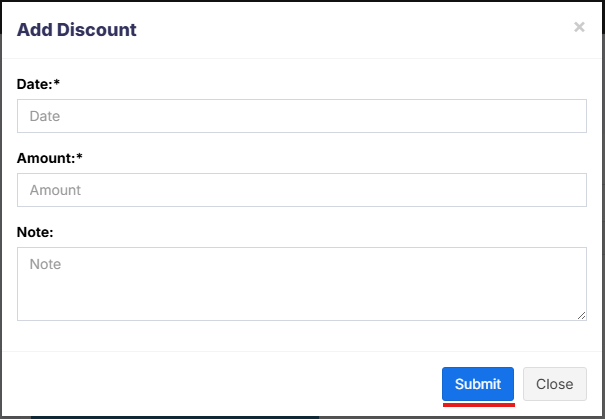Click the Note textarea resize handle
The width and height of the screenshot is (605, 419).
[x=582, y=316]
